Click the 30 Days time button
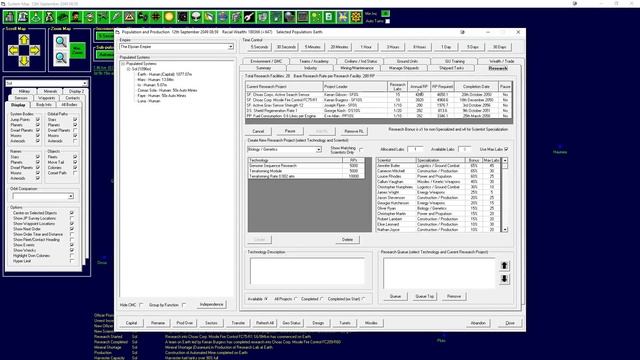Screen dimensions: 640x360 pyautogui.click(x=499, y=47)
